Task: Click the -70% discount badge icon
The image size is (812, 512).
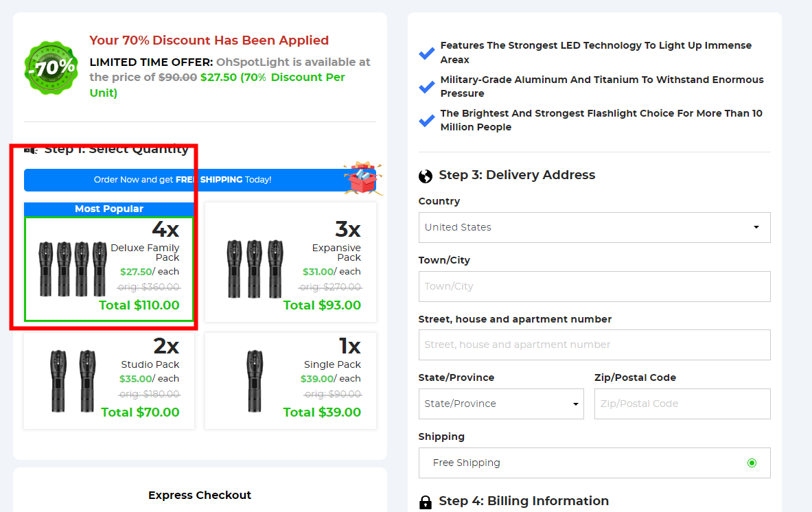Action: (51, 67)
